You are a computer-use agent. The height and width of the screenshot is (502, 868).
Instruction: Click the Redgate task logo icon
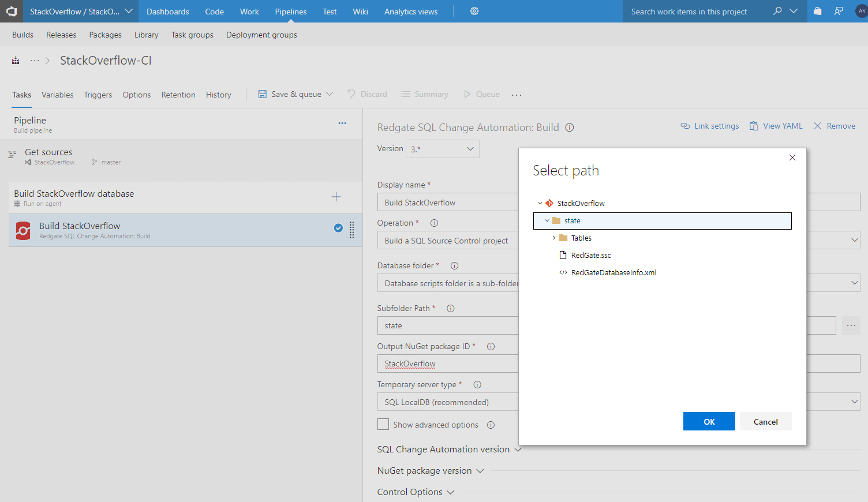(23, 231)
